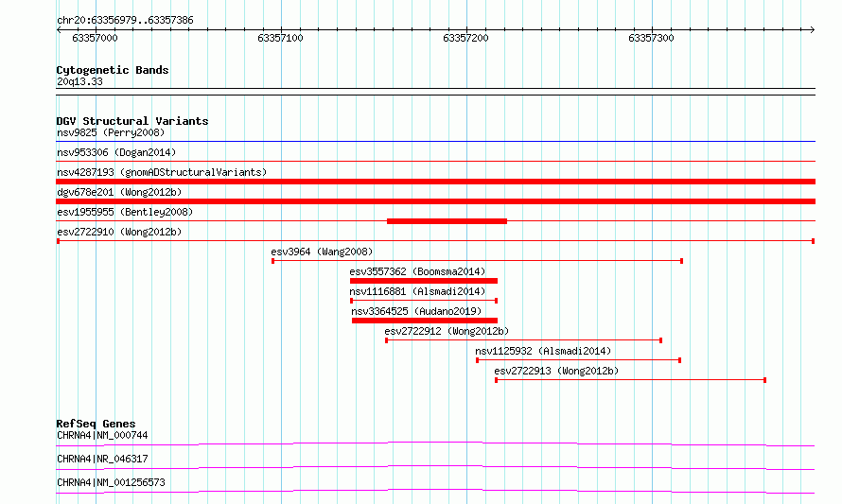Click ruler position 63357100

click(280, 38)
